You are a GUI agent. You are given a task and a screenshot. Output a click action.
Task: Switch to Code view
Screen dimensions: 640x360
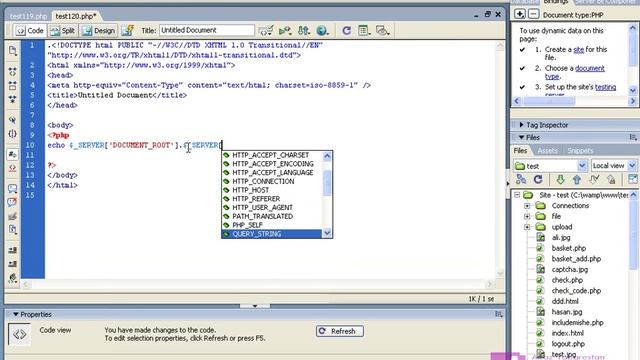[x=30, y=31]
